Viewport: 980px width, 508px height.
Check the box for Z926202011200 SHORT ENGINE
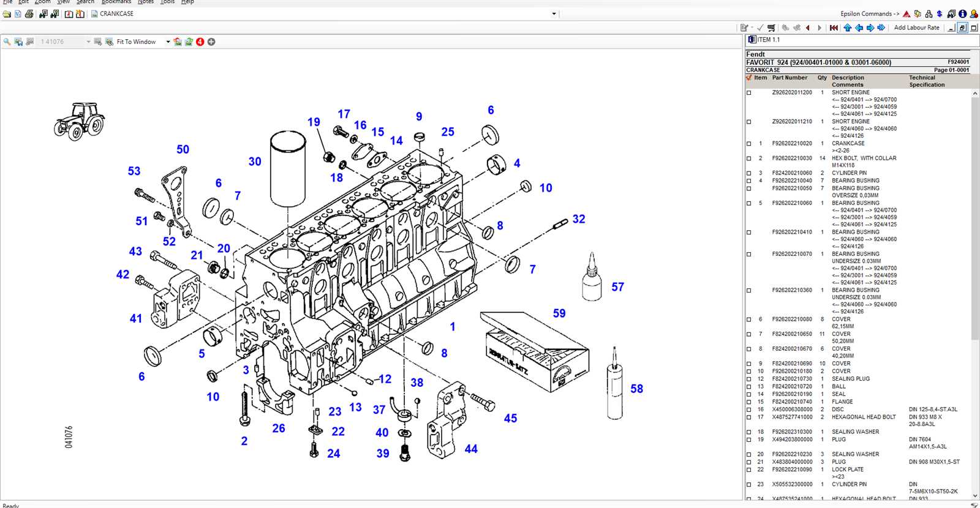[748, 93]
